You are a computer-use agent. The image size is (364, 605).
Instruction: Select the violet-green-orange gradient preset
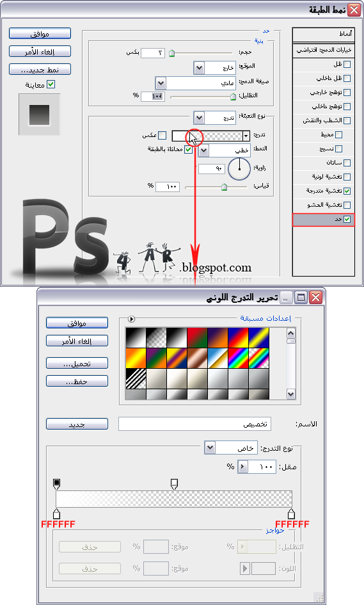[156, 358]
